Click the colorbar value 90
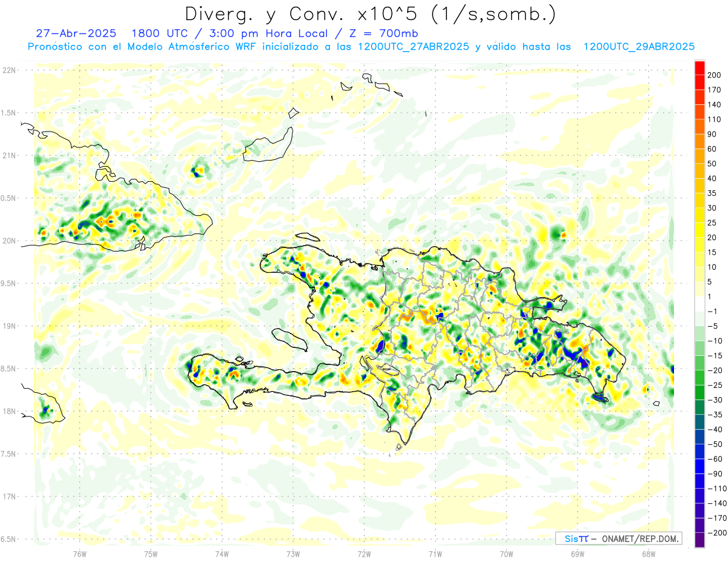Image resolution: width=728 pixels, height=562 pixels. [x=712, y=134]
